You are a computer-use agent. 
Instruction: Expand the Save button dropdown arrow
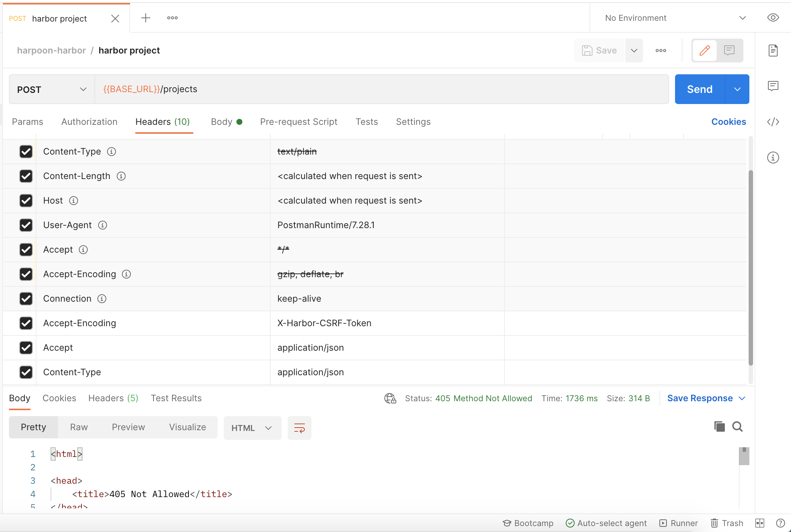tap(634, 51)
